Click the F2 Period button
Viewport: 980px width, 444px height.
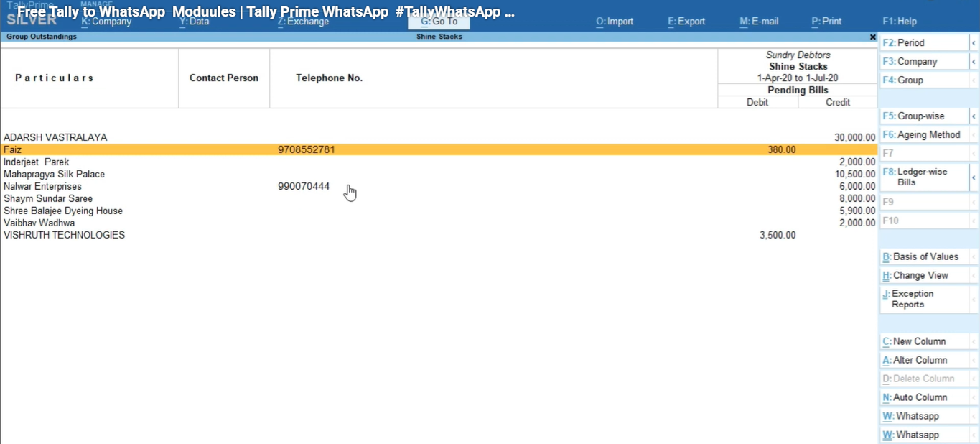(923, 43)
